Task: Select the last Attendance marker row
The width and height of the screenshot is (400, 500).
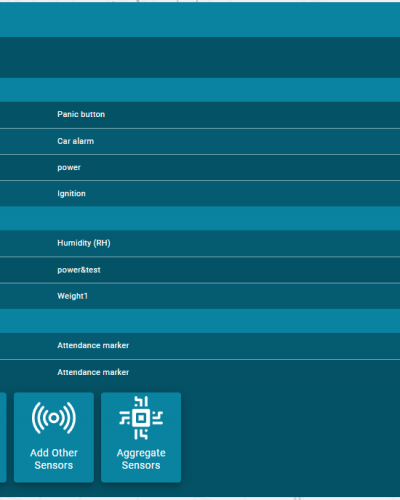Action: click(x=200, y=372)
